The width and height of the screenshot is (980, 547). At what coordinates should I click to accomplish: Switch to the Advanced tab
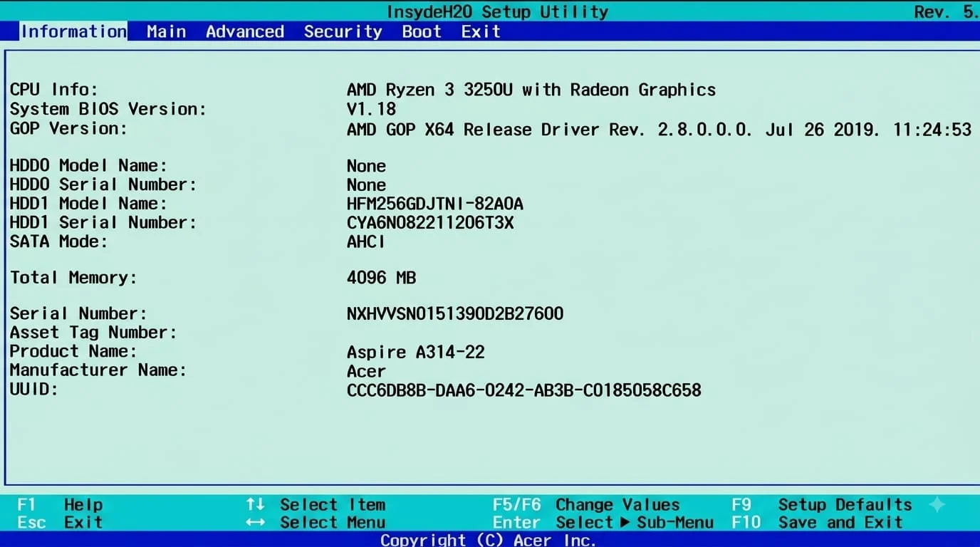click(245, 31)
